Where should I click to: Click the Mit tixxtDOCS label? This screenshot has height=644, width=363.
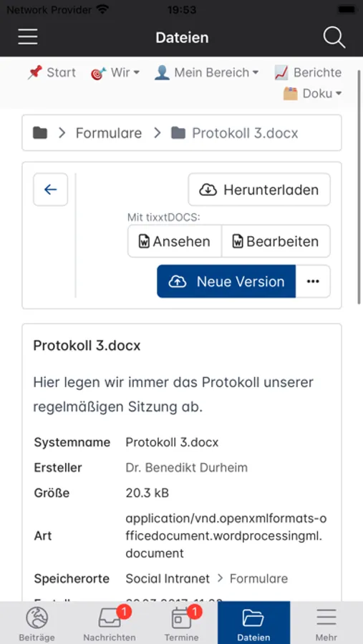164,218
